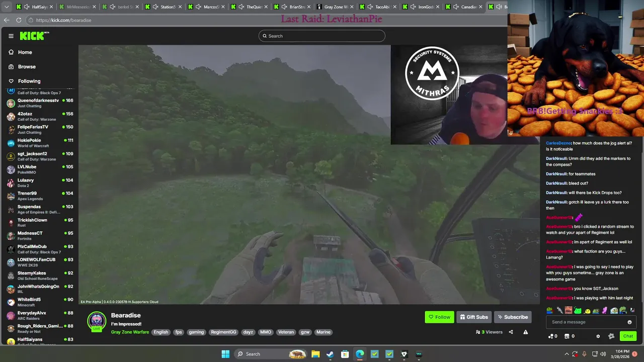Open Lulaavy Dota 2 stream
The height and width of the screenshot is (362, 644).
point(40,183)
